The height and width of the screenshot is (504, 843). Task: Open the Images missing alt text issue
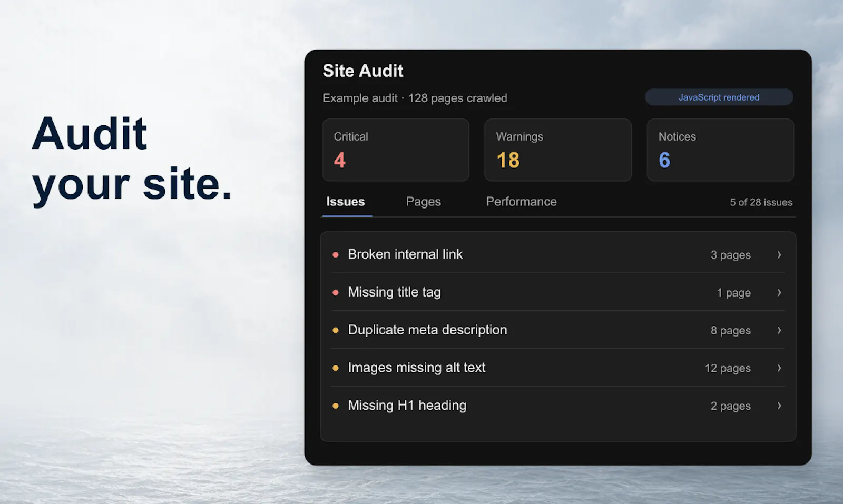558,368
